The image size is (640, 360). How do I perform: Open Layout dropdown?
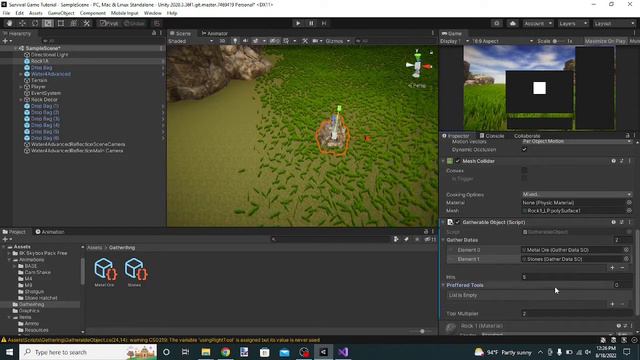614,23
